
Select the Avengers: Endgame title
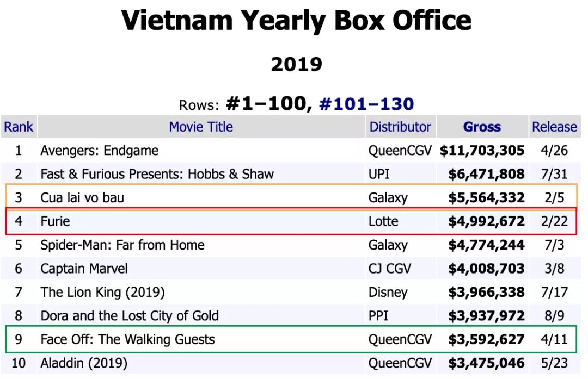[100, 151]
